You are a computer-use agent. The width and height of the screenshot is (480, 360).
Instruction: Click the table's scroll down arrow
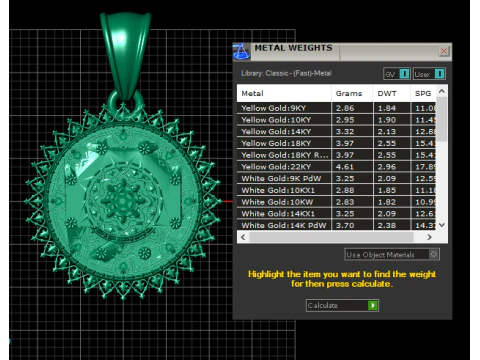coord(442,225)
